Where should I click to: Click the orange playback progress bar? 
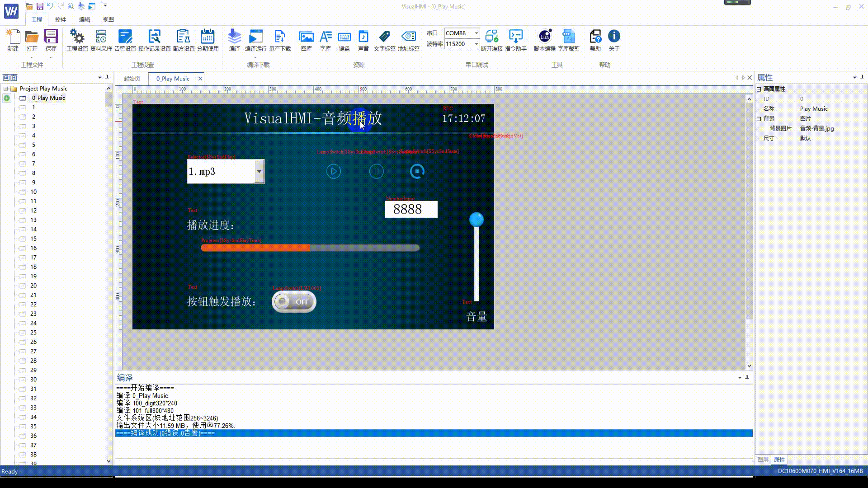[310, 248]
